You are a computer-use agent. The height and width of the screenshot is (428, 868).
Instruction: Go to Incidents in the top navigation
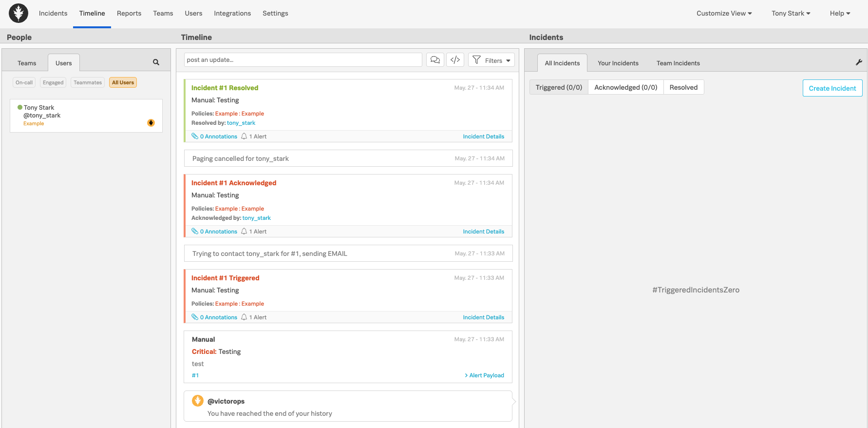(x=53, y=13)
